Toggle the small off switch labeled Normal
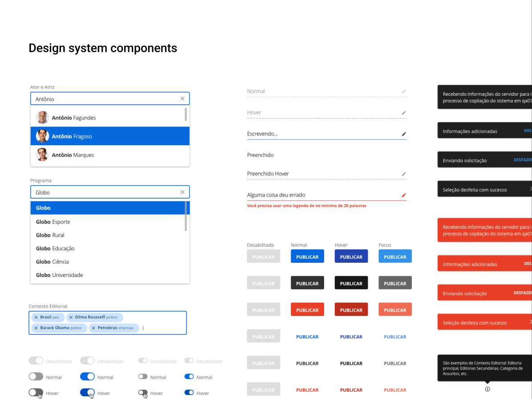The width and height of the screenshot is (532, 399). pyautogui.click(x=143, y=377)
